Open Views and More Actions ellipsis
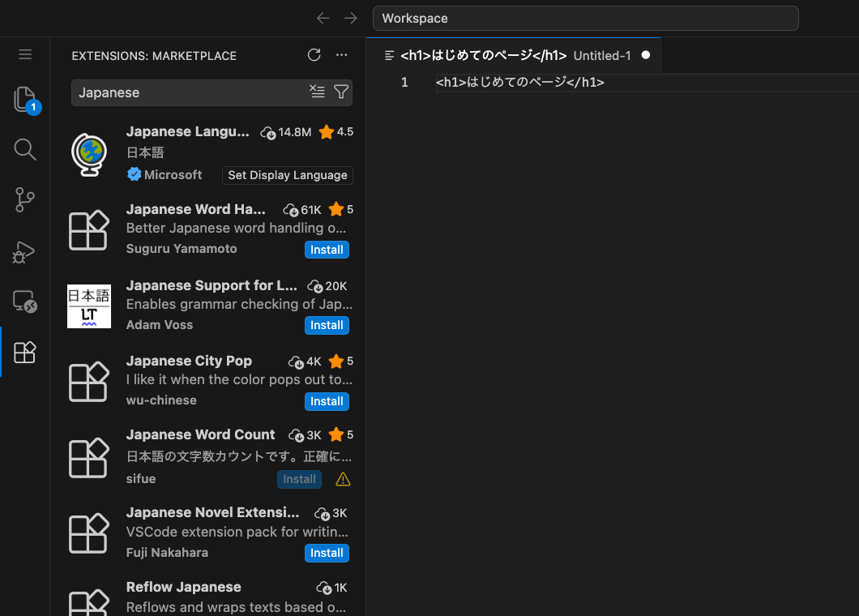Image resolution: width=859 pixels, height=616 pixels. coord(341,55)
